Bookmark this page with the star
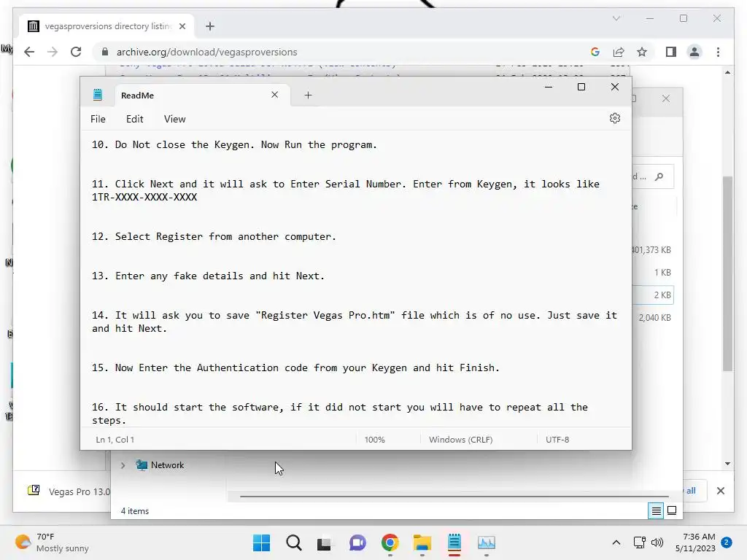This screenshot has width=747, height=560. pyautogui.click(x=642, y=52)
